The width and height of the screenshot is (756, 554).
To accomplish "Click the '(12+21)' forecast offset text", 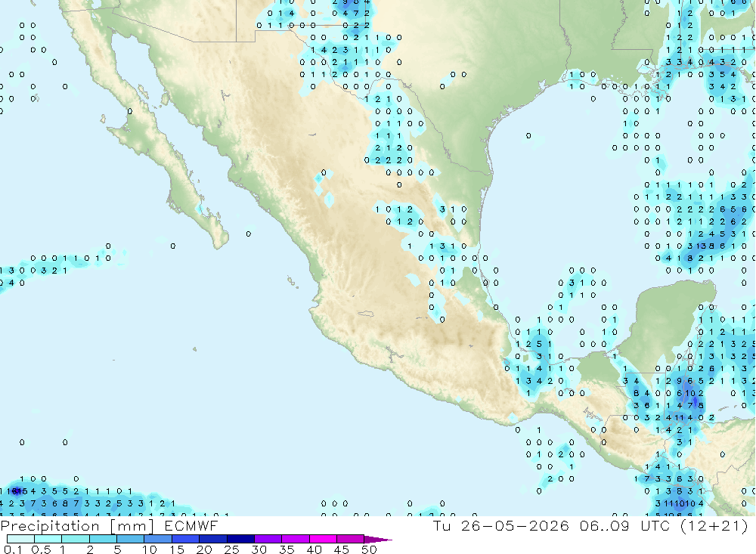I will point(714,526).
